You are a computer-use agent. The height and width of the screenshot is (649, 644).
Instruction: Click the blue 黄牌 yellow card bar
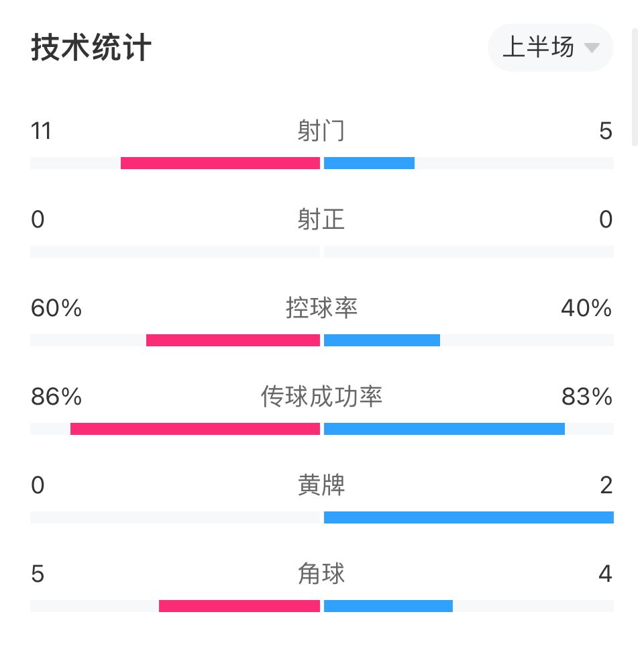[469, 517]
